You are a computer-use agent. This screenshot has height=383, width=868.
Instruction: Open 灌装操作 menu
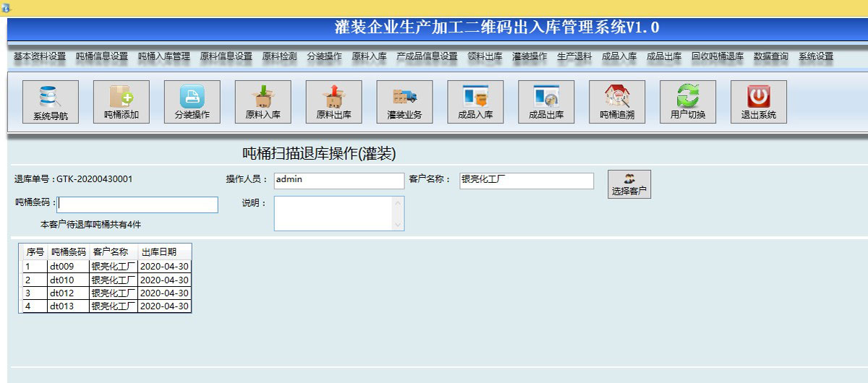[529, 56]
